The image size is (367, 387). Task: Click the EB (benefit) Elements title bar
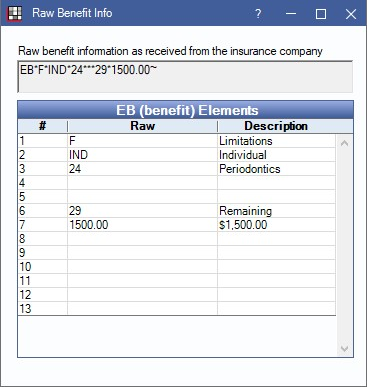click(185, 110)
